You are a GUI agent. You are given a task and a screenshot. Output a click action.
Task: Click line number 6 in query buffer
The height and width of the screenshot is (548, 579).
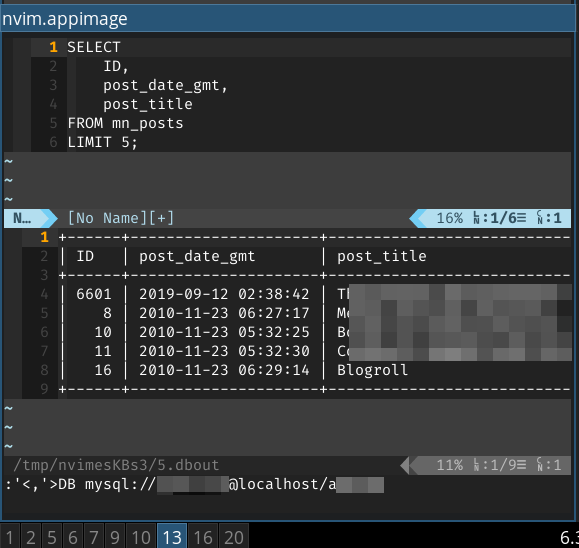(53, 142)
